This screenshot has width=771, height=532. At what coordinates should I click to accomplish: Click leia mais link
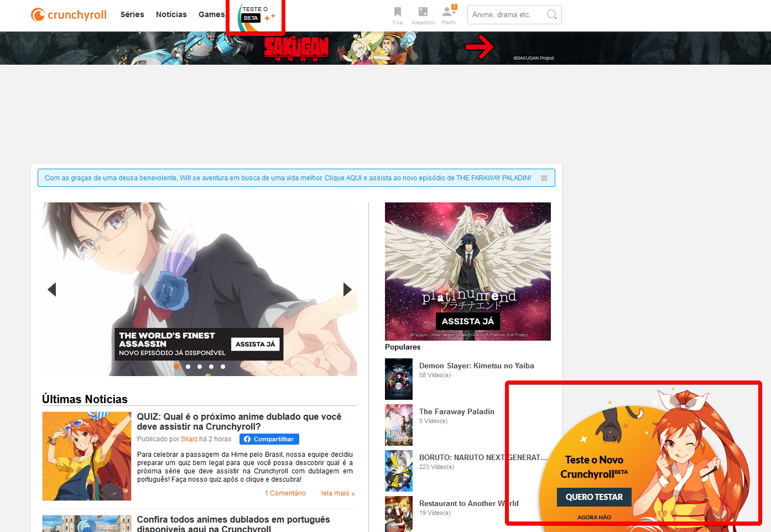pyautogui.click(x=338, y=493)
